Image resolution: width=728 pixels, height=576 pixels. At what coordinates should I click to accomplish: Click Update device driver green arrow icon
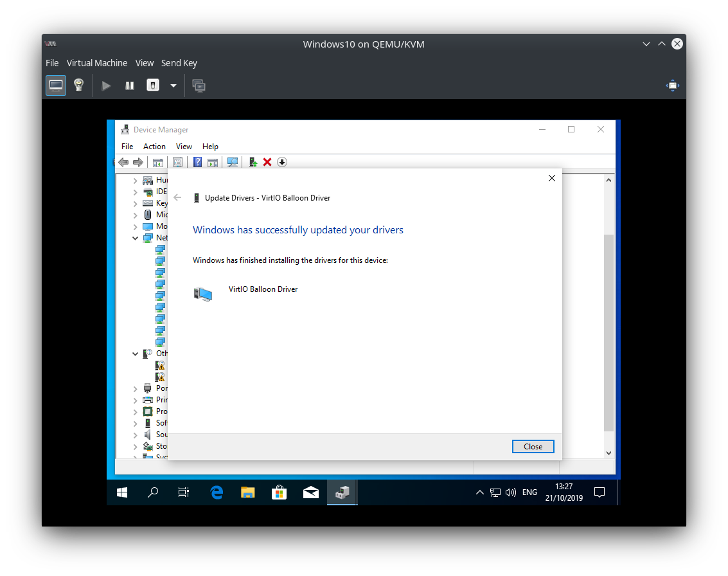point(253,162)
